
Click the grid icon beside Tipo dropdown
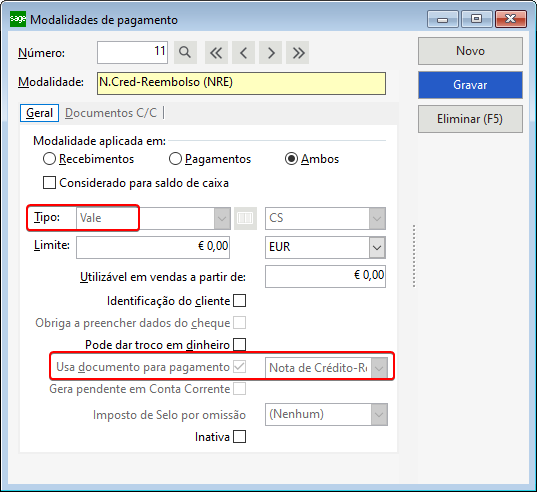245,218
